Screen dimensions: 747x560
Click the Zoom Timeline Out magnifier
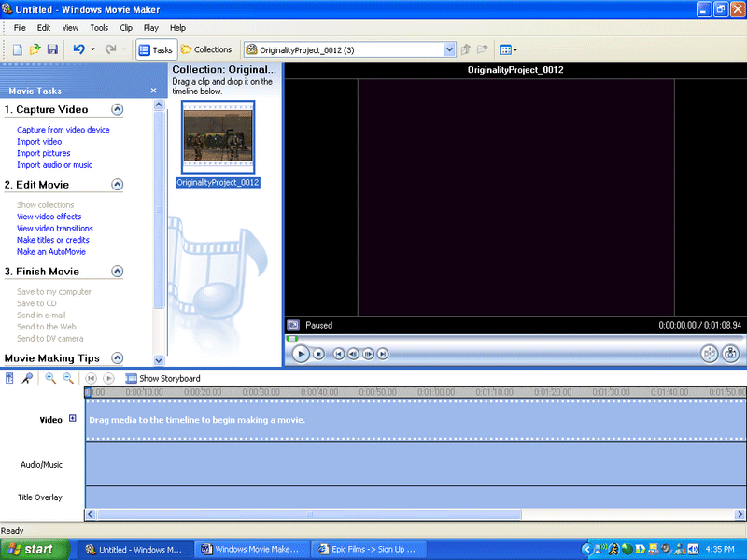pyautogui.click(x=68, y=378)
